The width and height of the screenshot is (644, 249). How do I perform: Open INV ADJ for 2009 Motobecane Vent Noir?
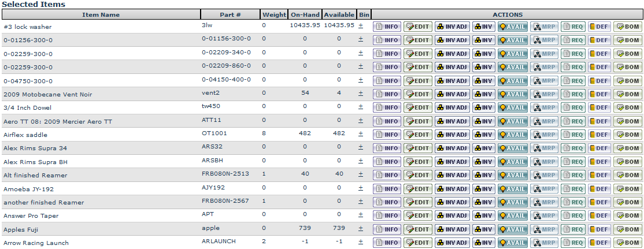(451, 94)
